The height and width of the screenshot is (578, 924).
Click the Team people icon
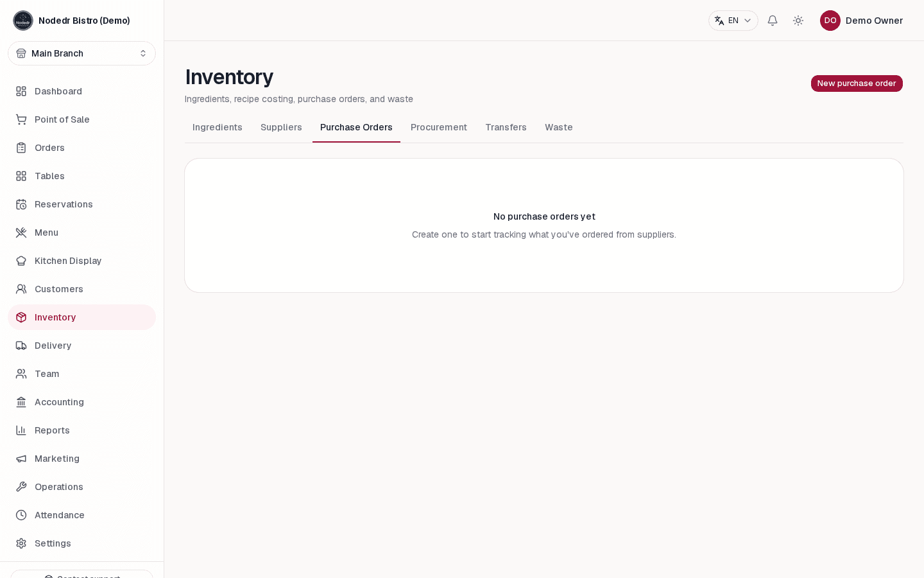[x=21, y=374]
